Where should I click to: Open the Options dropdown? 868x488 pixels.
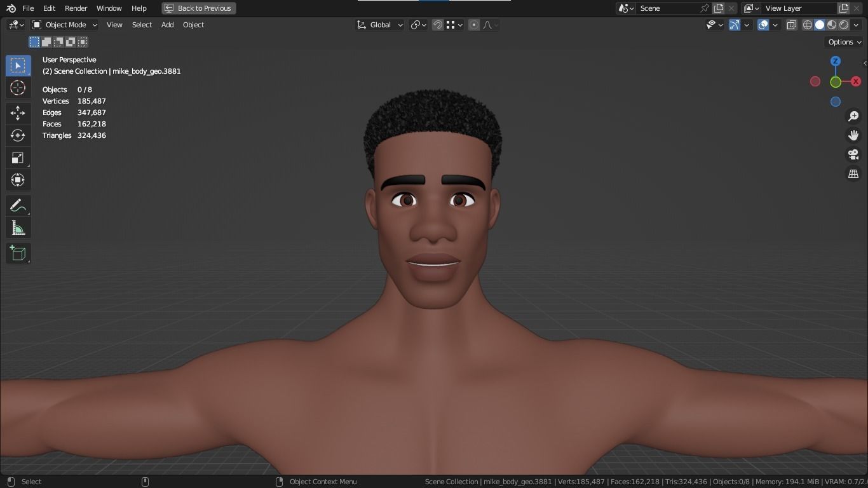point(844,42)
